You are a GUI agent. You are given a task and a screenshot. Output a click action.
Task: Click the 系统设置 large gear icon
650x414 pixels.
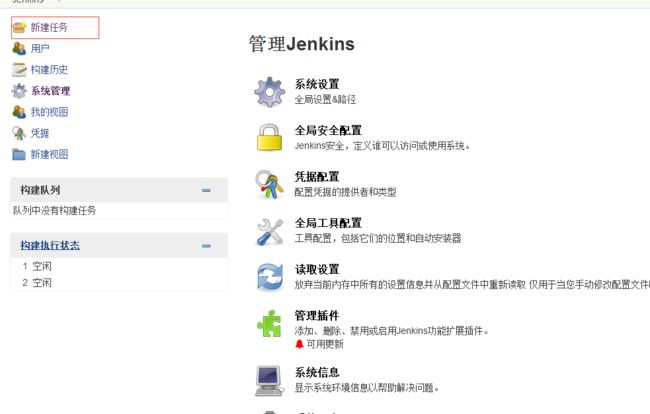click(269, 92)
